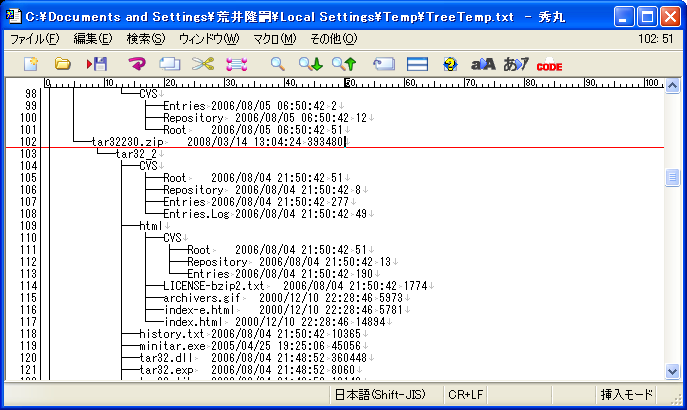Image resolution: width=687 pixels, height=410 pixels.
Task: Click the CR+LF line ending indicator
Action: tap(466, 394)
